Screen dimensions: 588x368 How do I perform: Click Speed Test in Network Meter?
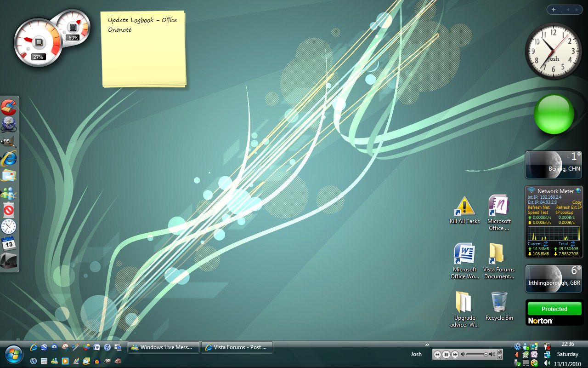(x=538, y=213)
